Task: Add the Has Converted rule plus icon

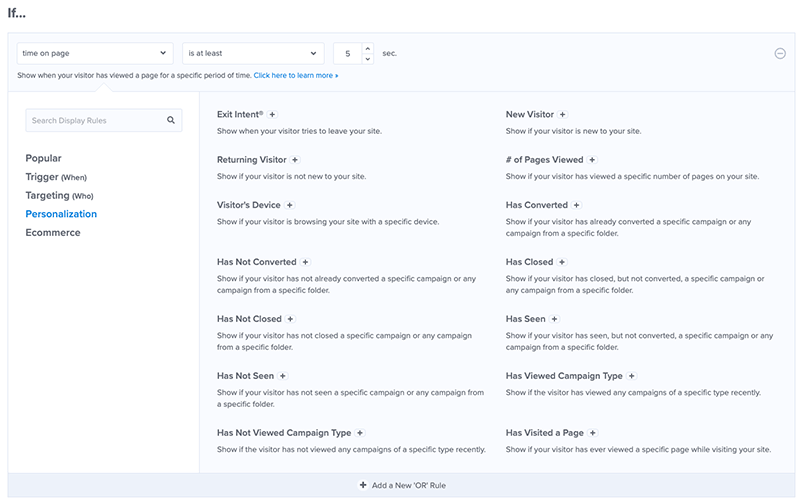Action: point(577,205)
